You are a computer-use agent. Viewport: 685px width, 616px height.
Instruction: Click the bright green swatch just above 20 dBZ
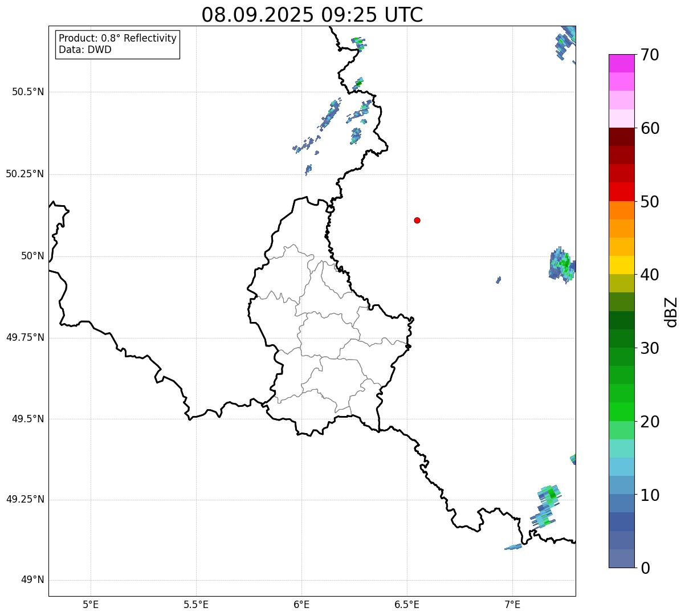click(621, 411)
